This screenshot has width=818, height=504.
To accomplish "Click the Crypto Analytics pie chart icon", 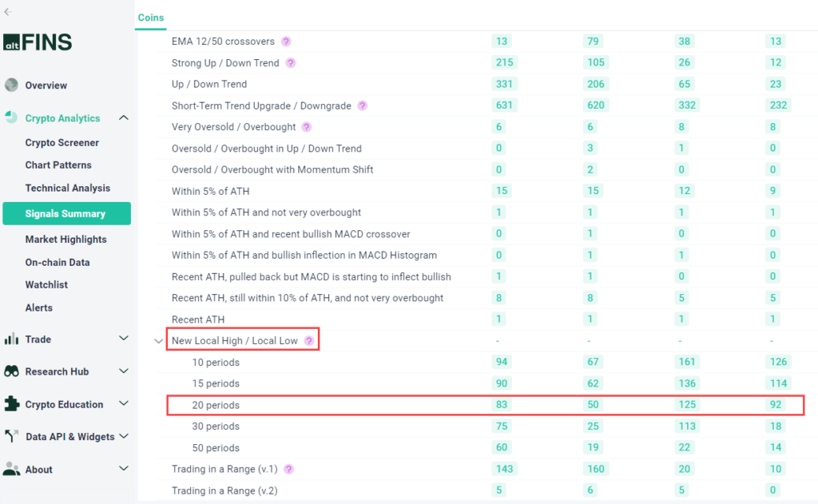I will [11, 118].
